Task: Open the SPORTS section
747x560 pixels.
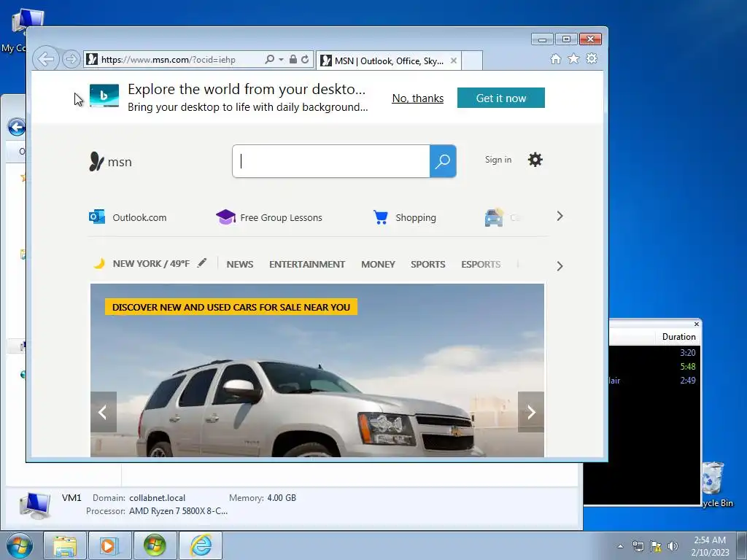Action: (x=427, y=264)
